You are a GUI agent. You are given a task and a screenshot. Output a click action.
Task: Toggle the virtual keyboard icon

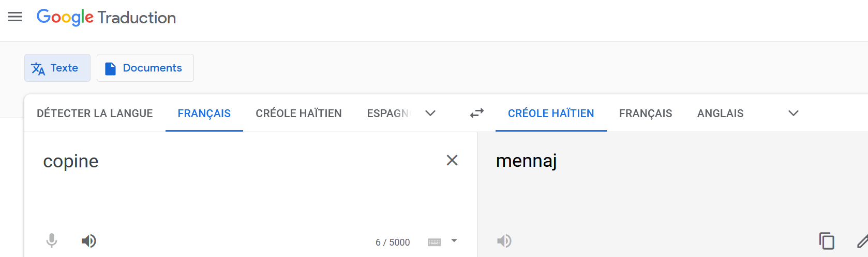pyautogui.click(x=435, y=242)
